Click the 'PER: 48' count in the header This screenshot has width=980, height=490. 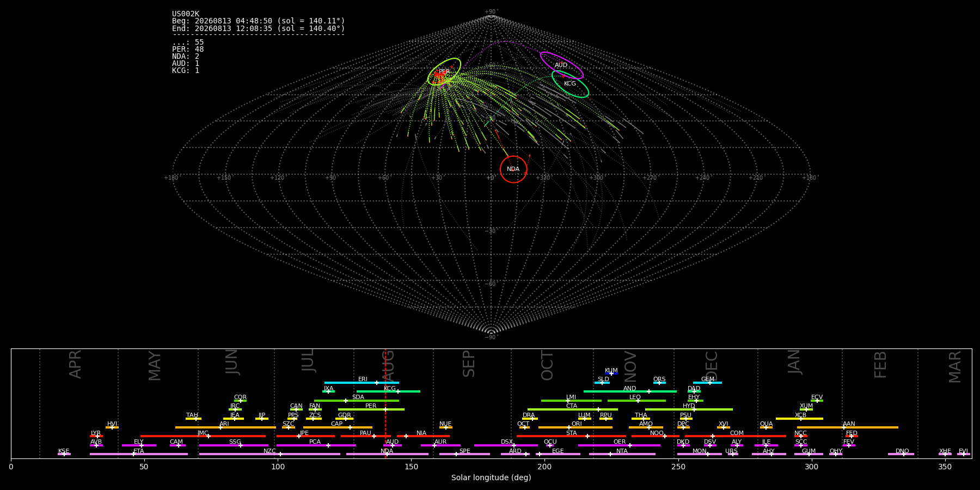tap(188, 50)
